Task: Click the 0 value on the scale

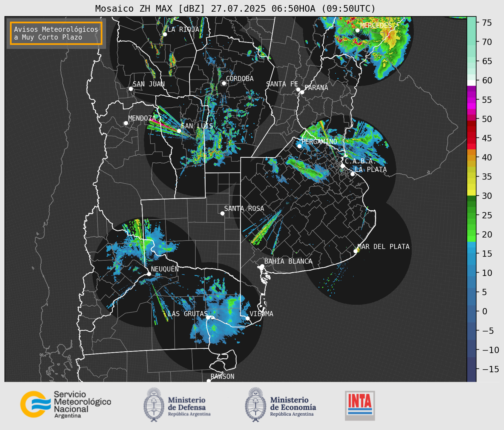Action: (x=484, y=311)
